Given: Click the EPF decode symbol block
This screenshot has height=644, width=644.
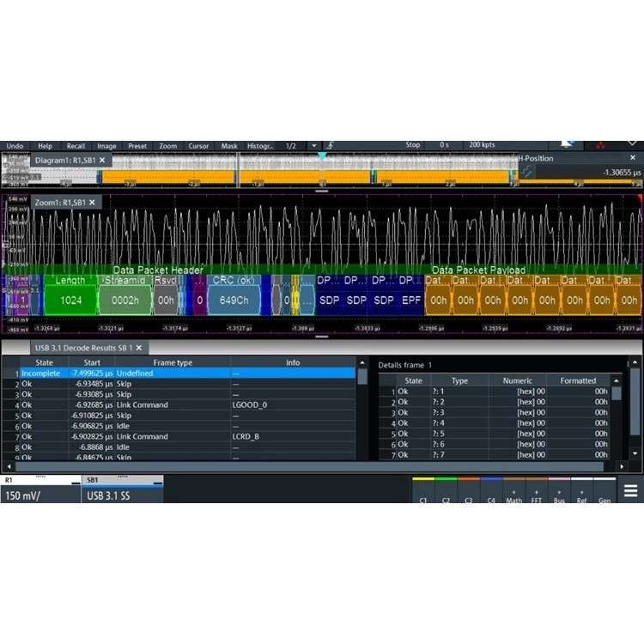Looking at the screenshot, I should [411, 295].
